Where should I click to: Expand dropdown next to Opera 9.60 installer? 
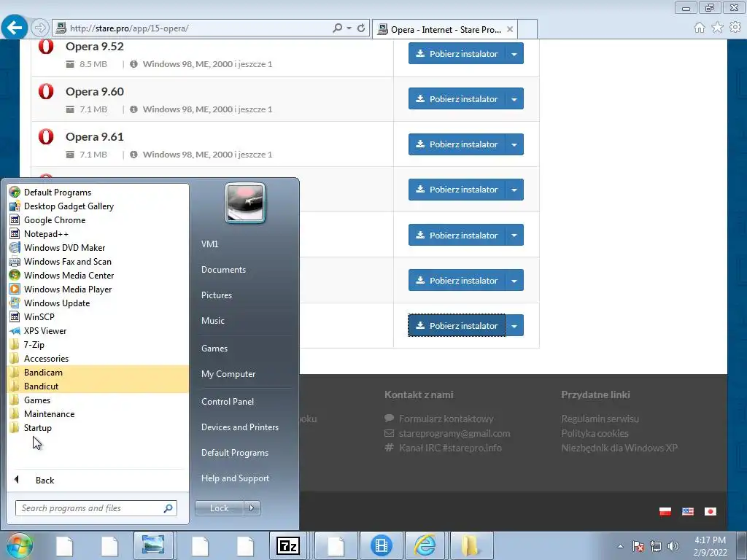click(514, 98)
